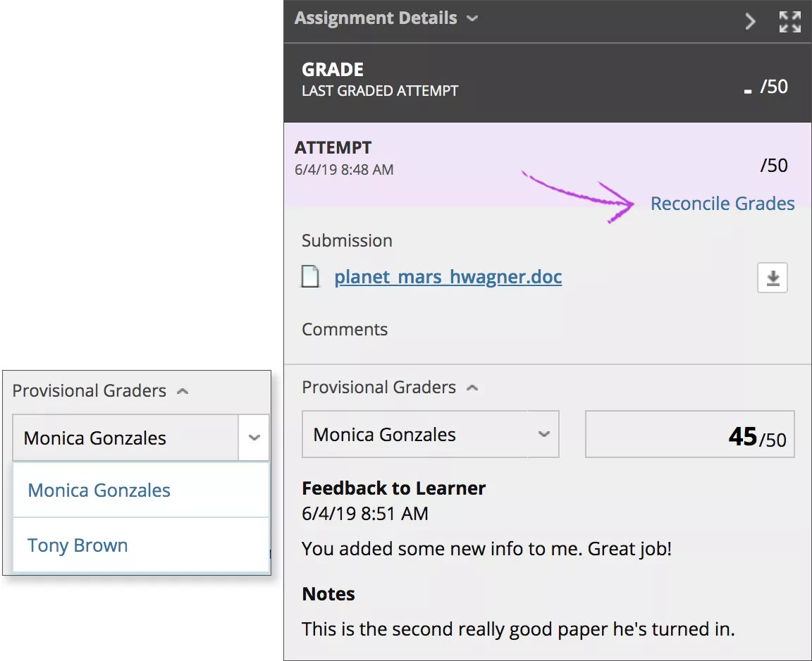Click the dropdown caret in the graders popup

tap(254, 437)
